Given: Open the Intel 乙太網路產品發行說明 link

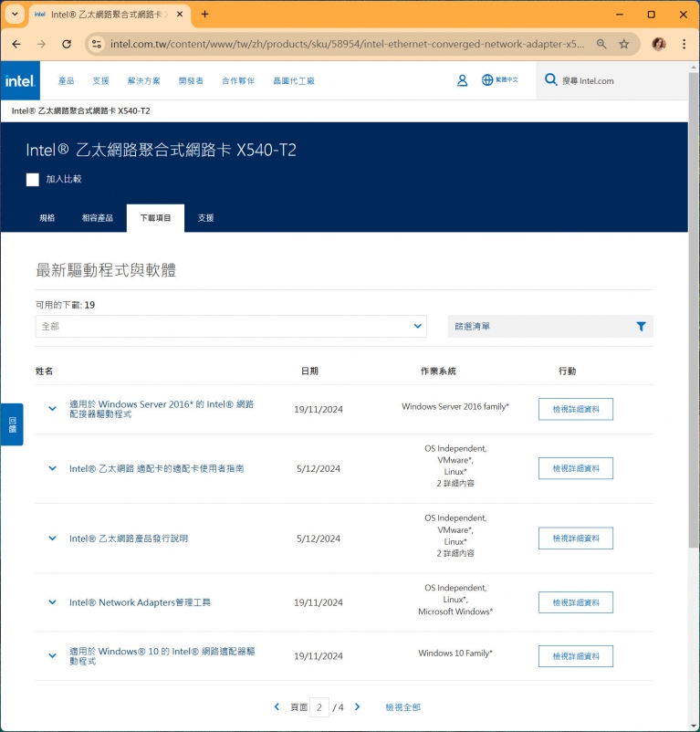Looking at the screenshot, I should [x=129, y=539].
